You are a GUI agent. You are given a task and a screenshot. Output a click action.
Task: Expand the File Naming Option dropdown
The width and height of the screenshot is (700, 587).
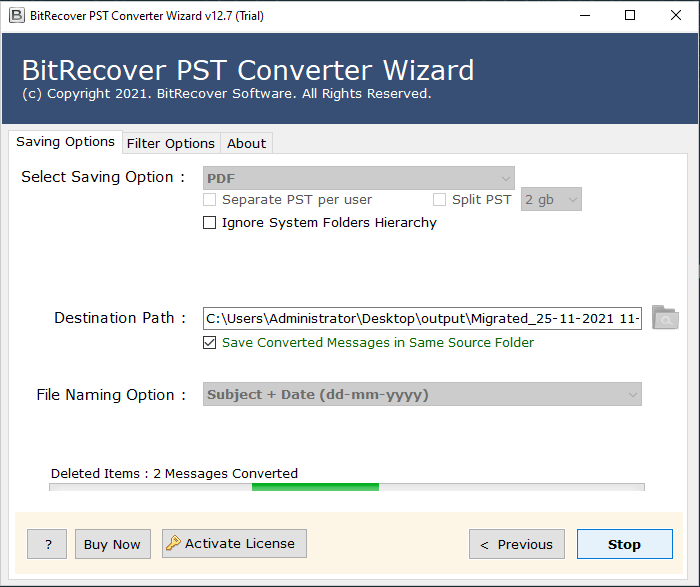(423, 395)
